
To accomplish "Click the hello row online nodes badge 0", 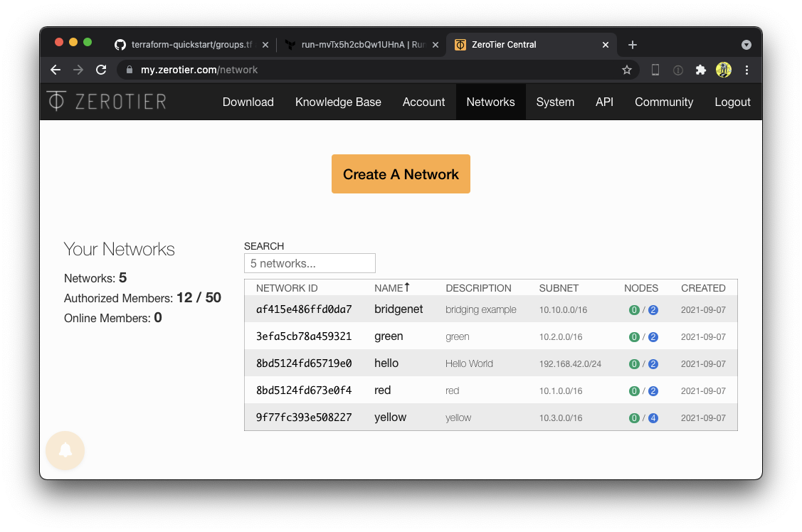I will coord(634,364).
